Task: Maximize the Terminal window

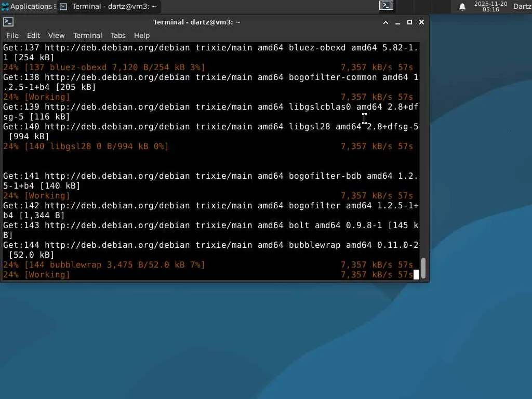Action: 409,22
